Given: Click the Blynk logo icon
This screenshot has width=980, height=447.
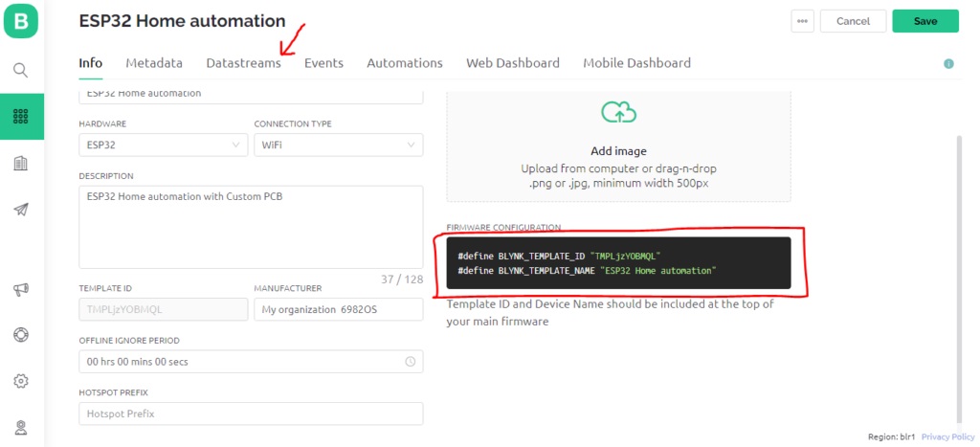Looking at the screenshot, I should click(x=21, y=21).
